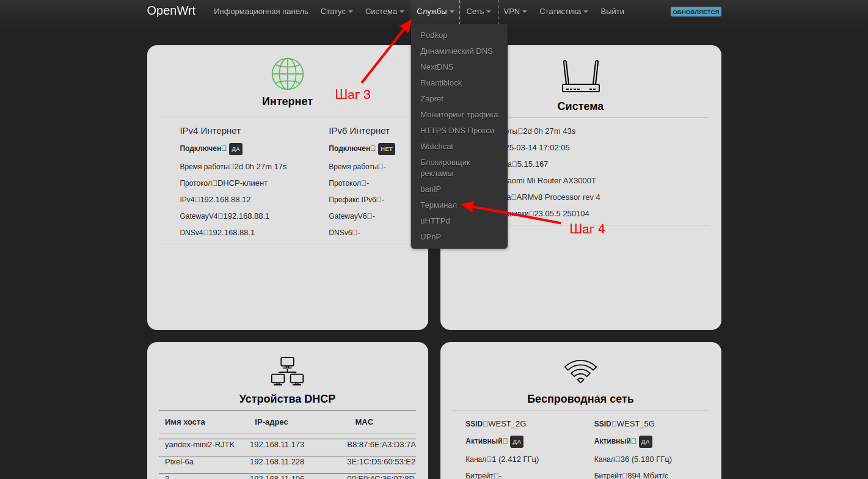Screen dimensions: 868x479
Task: Click the IPv6 Интернет heading
Action: coord(359,131)
